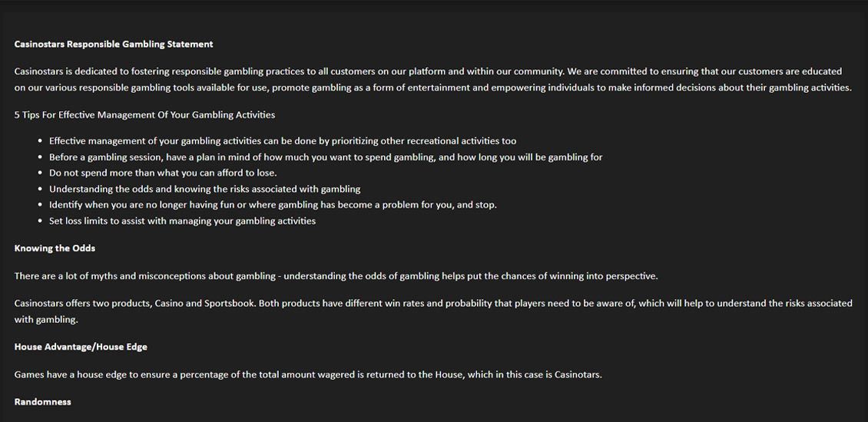Click the 'Identify when you are no longer having fun' tip

(x=273, y=205)
